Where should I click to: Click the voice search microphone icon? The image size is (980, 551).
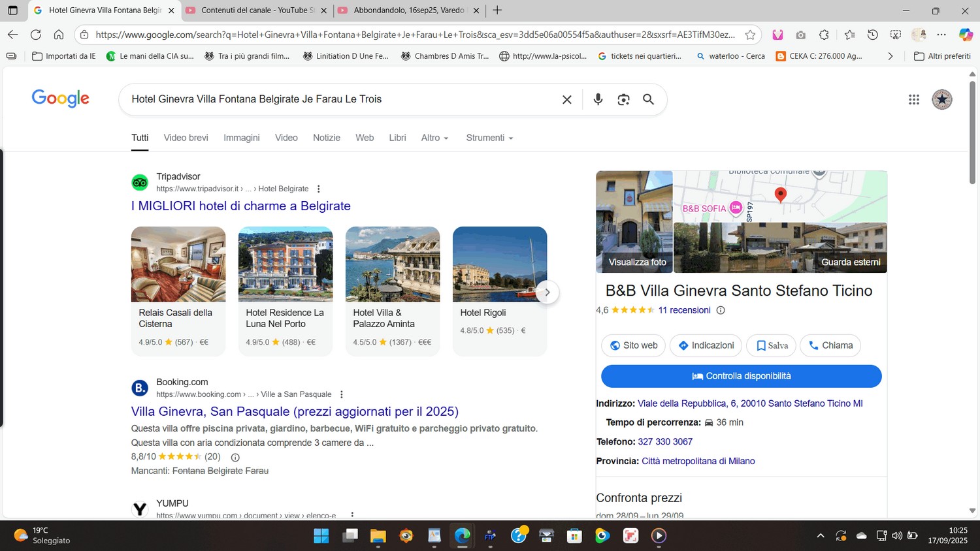598,99
